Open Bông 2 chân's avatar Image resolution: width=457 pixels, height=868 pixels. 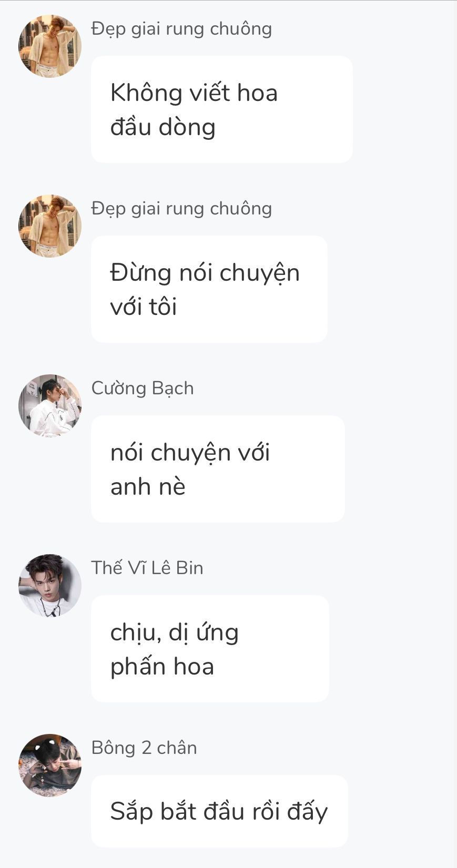point(50,765)
